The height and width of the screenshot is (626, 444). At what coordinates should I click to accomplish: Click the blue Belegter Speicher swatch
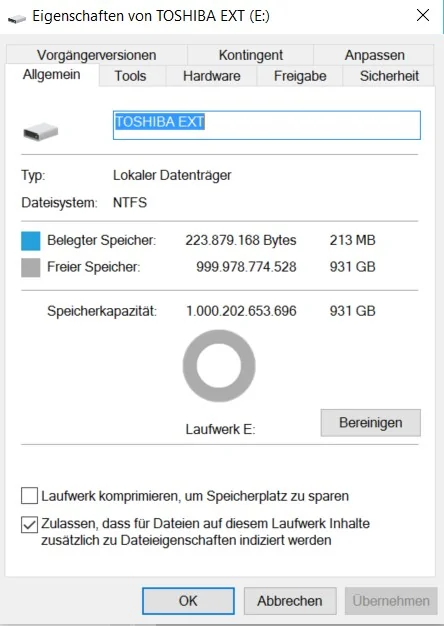(x=31, y=241)
